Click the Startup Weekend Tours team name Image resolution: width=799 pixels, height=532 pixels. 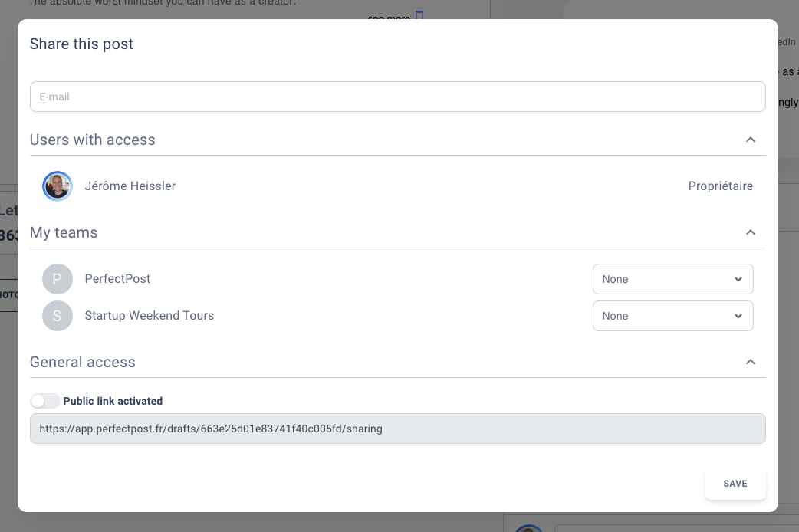click(x=150, y=315)
